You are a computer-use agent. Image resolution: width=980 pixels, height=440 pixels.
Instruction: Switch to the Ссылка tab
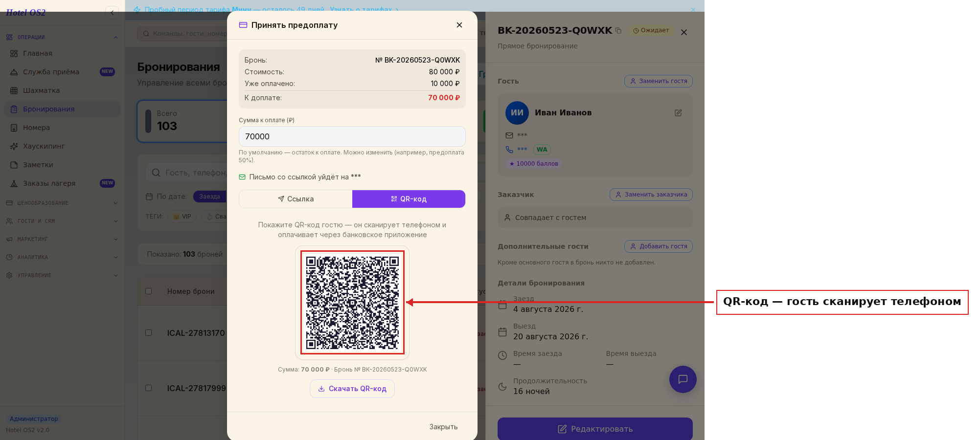(296, 199)
